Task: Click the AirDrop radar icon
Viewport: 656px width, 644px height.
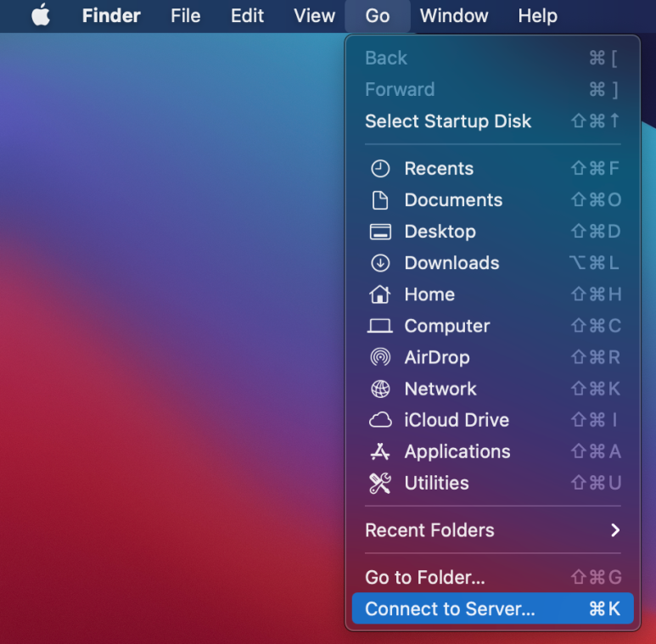Action: [x=380, y=357]
